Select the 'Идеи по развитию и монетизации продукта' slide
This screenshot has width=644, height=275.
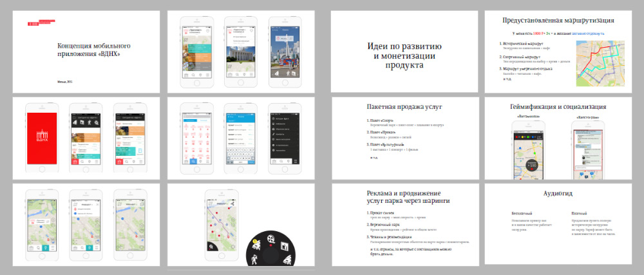point(404,50)
